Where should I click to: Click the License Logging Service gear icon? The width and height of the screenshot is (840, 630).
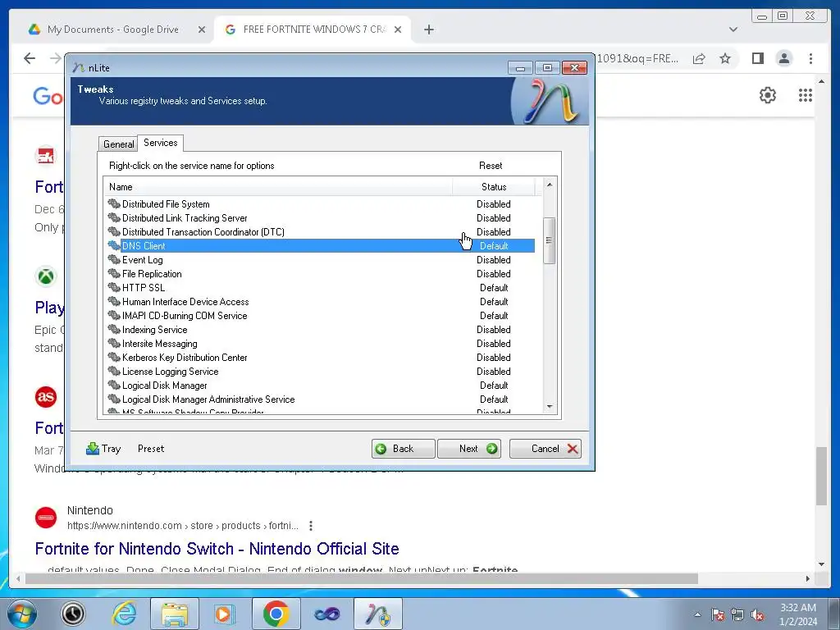coord(113,371)
